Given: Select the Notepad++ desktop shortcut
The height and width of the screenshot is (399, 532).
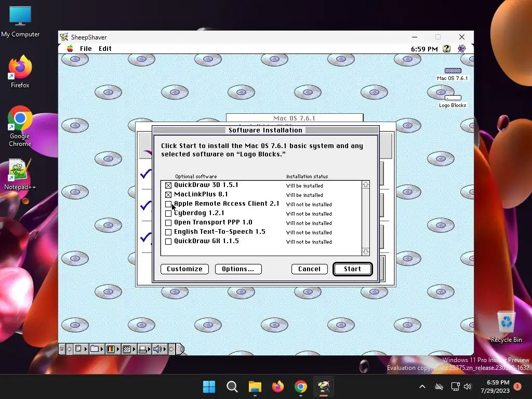Looking at the screenshot, I should pyautogui.click(x=20, y=175).
